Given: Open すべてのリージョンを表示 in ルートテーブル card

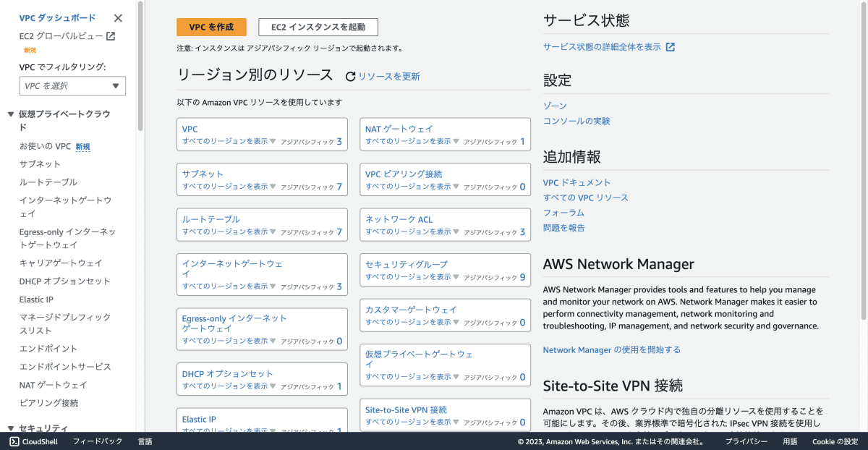Looking at the screenshot, I should click(x=229, y=232).
